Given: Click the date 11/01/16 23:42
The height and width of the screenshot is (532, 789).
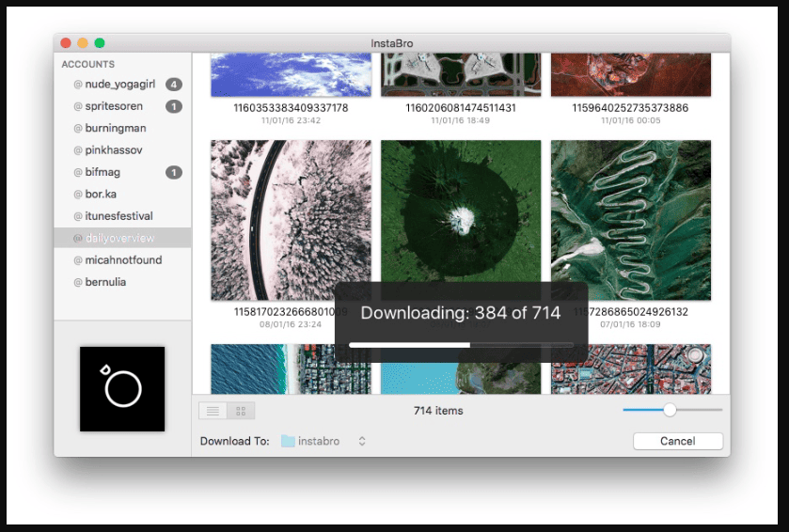Looking at the screenshot, I should point(291,120).
